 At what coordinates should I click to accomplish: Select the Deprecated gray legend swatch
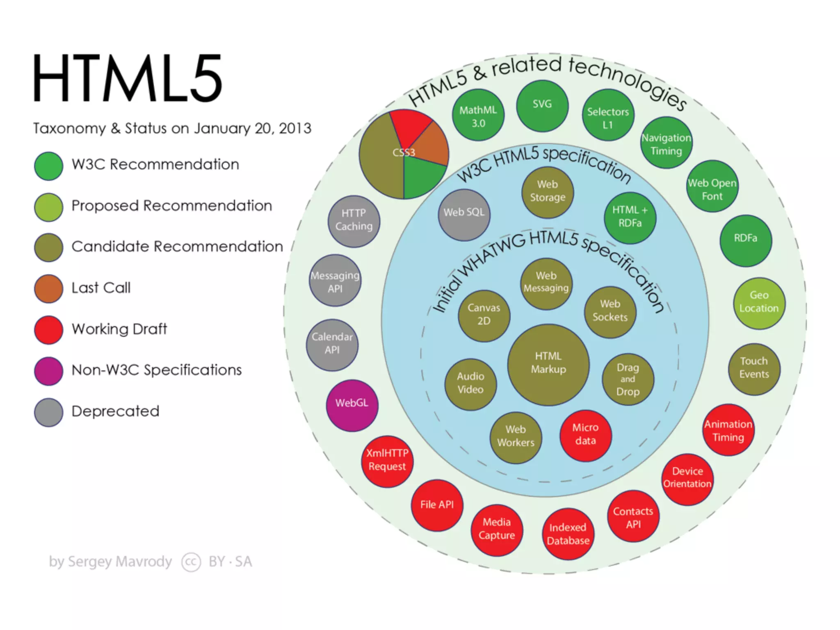pyautogui.click(x=48, y=412)
